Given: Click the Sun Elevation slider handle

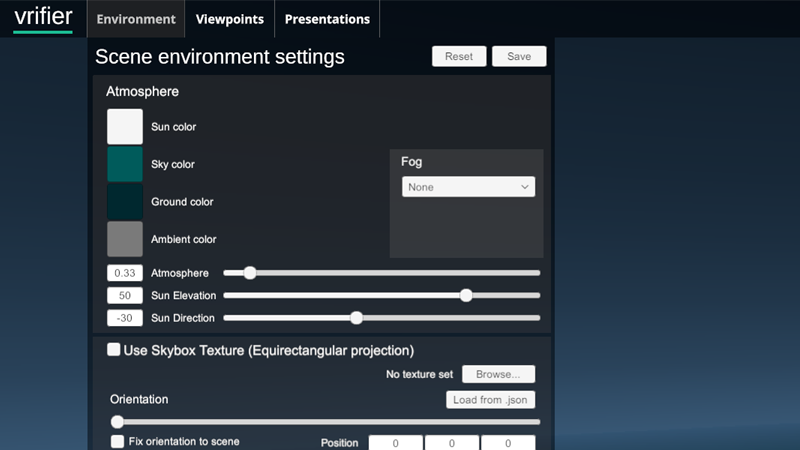Looking at the screenshot, I should pyautogui.click(x=466, y=295).
